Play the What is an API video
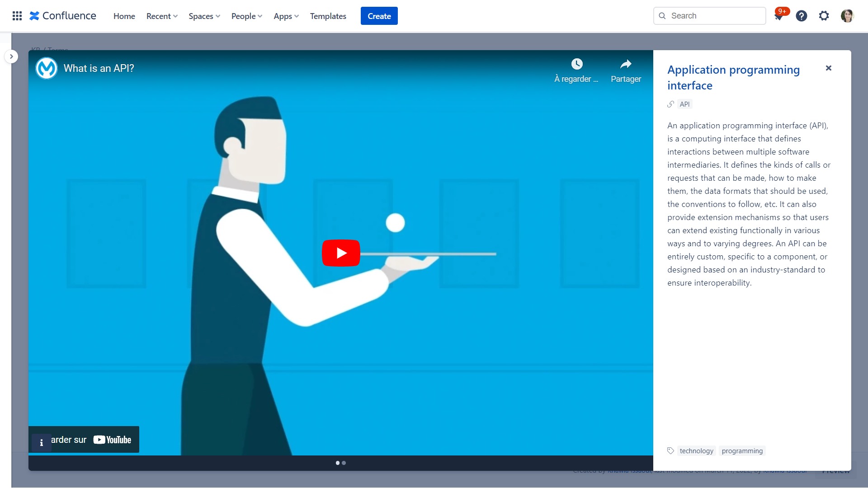Screen dimensions: 868x488 tap(341, 253)
